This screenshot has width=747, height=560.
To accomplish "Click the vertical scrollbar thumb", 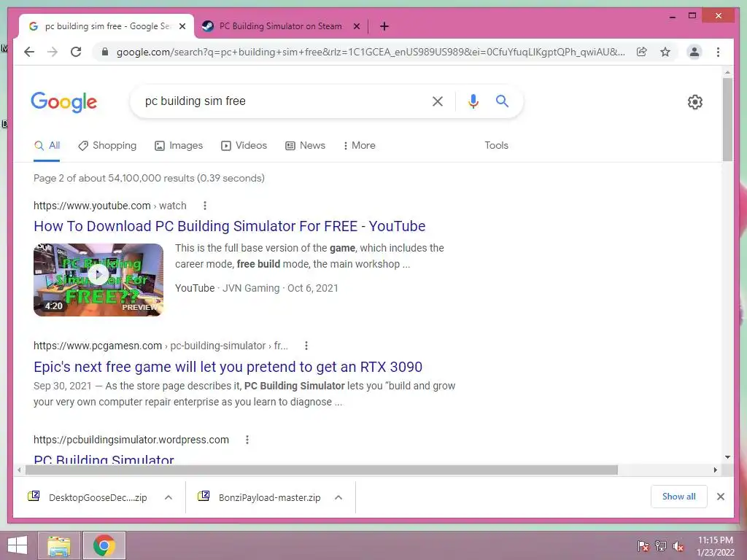I will (727, 120).
